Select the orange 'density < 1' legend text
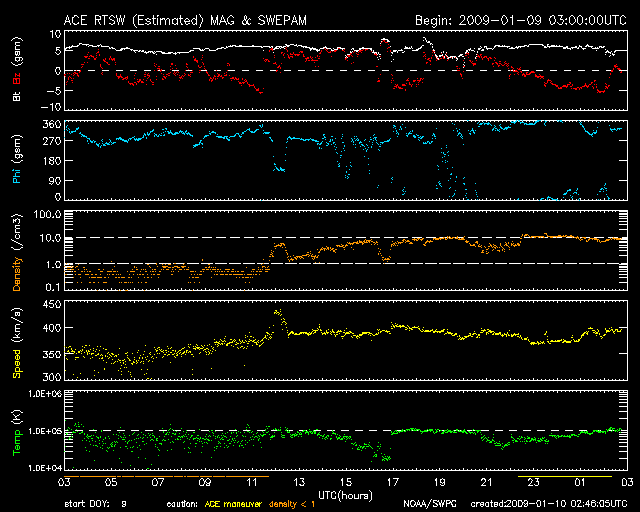Image resolution: width=640 pixels, height=512 pixels. [292, 505]
